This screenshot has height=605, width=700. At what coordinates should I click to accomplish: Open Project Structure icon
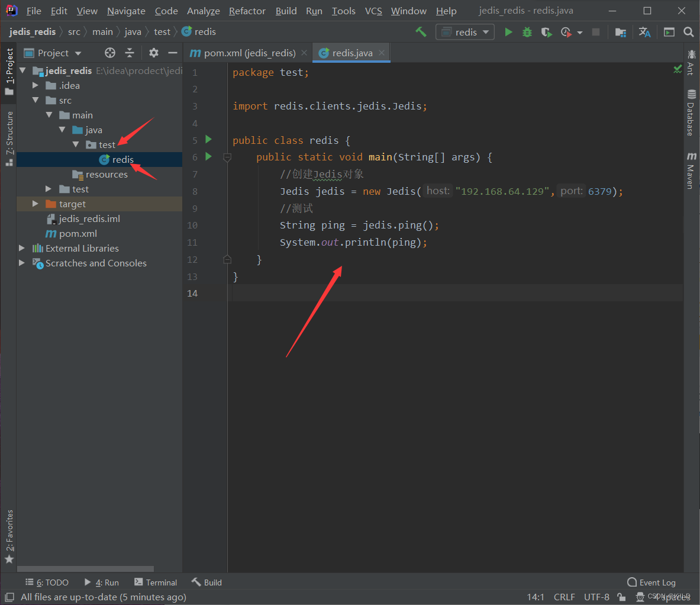tap(621, 32)
